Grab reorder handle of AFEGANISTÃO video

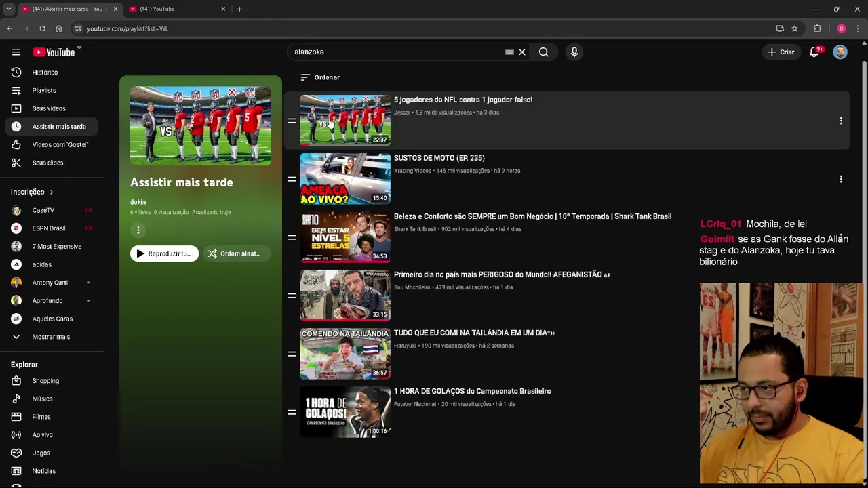click(292, 296)
